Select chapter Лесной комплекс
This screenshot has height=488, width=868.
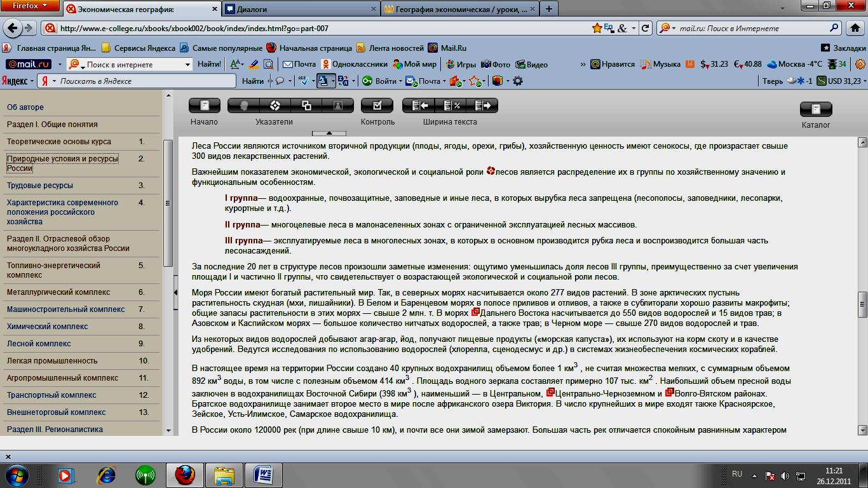pos(39,344)
